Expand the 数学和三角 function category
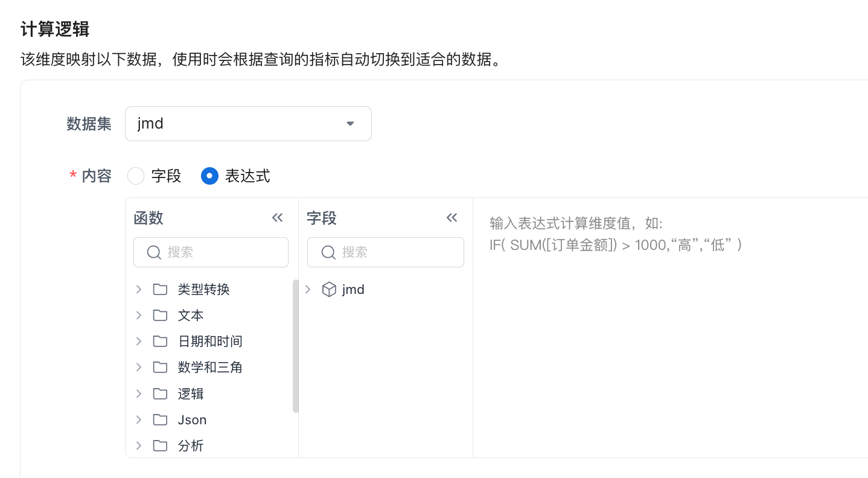The height and width of the screenshot is (478, 868). (139, 367)
